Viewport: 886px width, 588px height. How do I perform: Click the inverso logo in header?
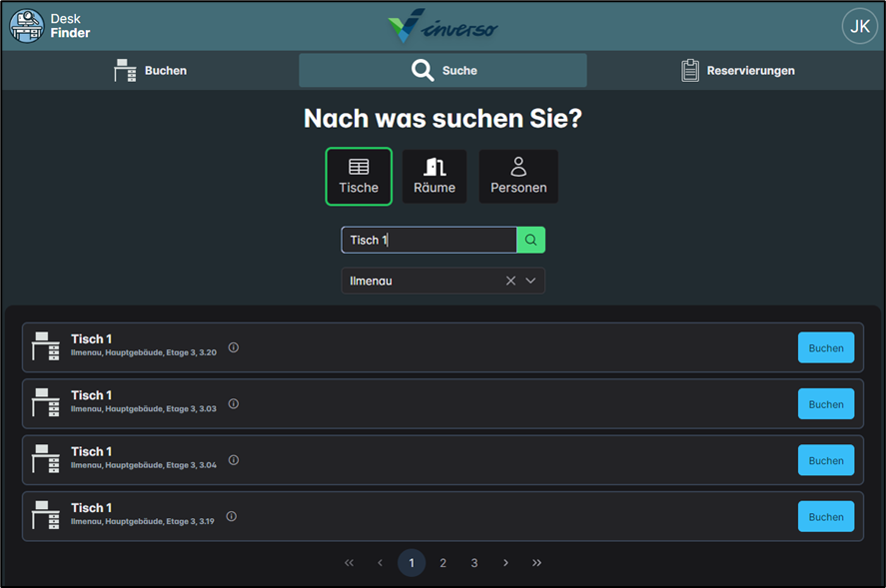coord(443,26)
